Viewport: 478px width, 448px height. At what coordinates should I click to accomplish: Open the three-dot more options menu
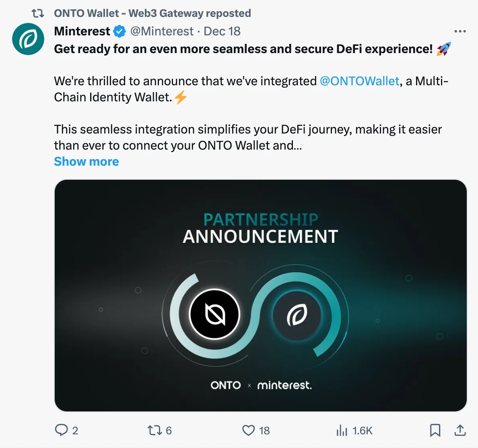459,31
